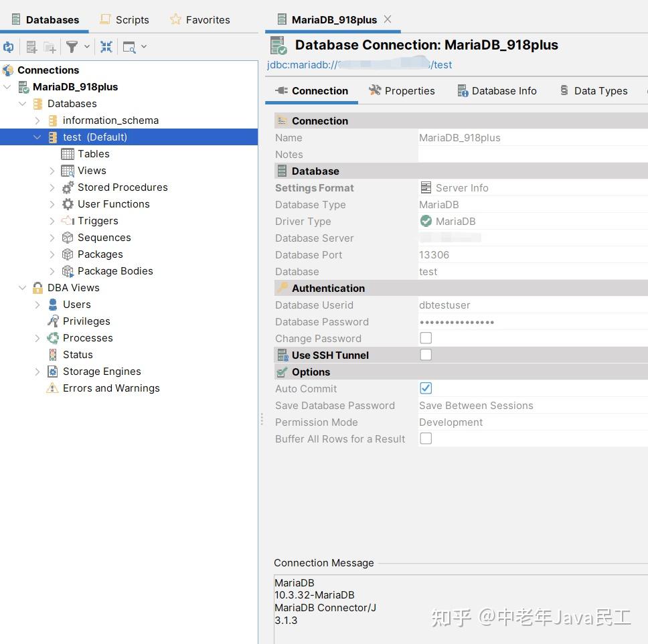
Task: Switch to the Properties tab
Action: click(x=410, y=90)
